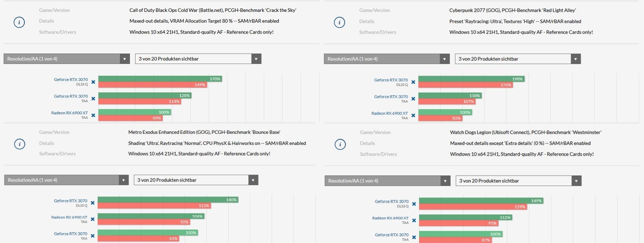
Task: Click Geforce RTX 3070 TAA link in Watch Dogs chart
Action: coord(392,235)
